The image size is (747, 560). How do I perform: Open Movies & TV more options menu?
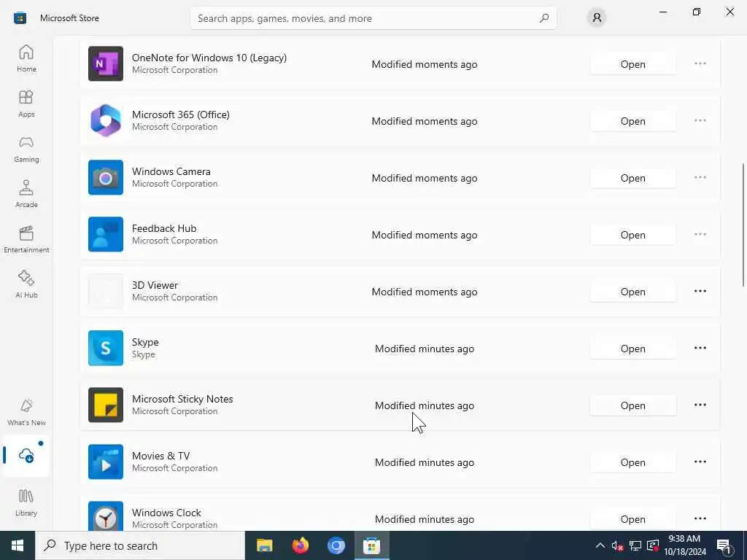coord(700,462)
